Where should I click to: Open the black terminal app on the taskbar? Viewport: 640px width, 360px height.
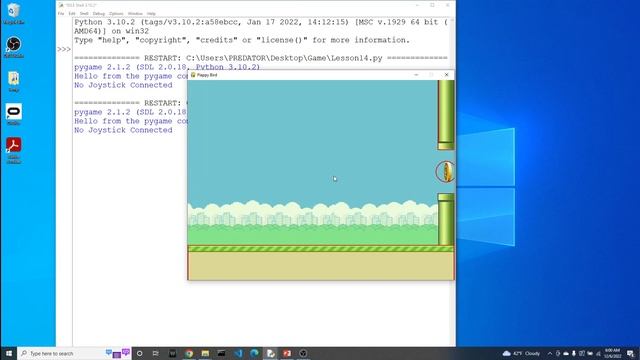point(221,353)
